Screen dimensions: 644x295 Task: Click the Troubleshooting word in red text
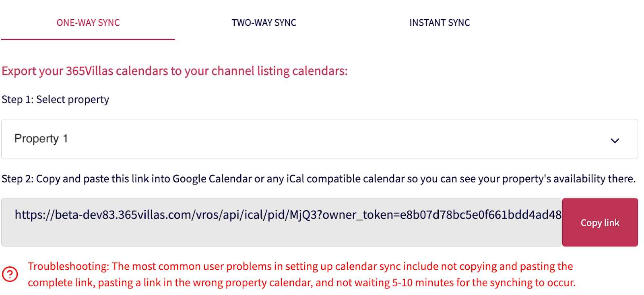(x=68, y=266)
